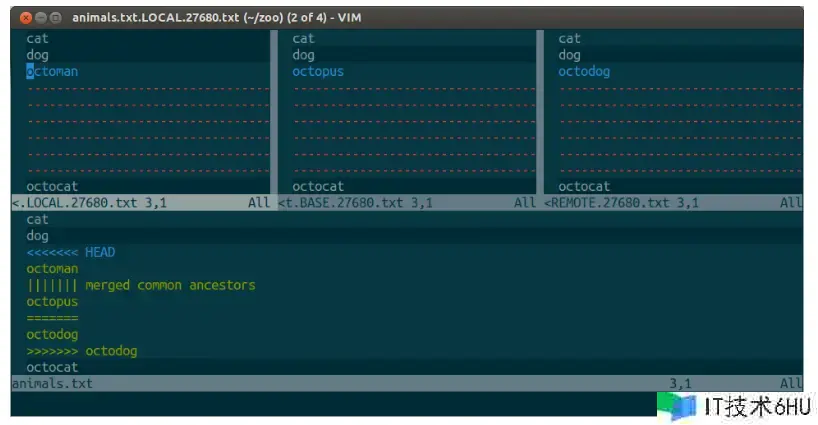Click the merged common ancestors marker line
818x425 pixels.
[x=141, y=285]
